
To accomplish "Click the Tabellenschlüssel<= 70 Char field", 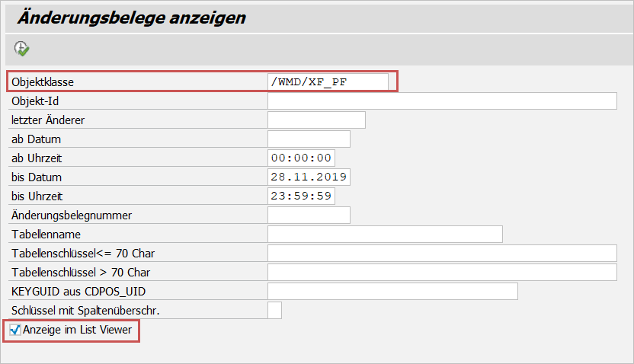I will click(x=442, y=254).
